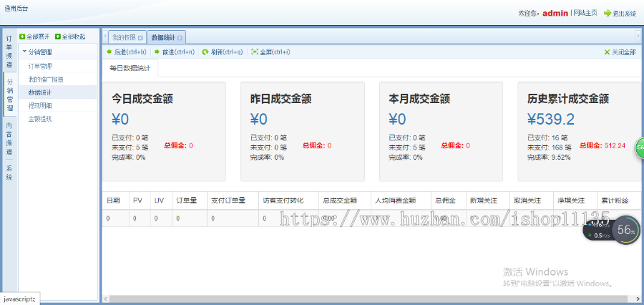This screenshot has height=305, width=644.
Task: Click 刷新(ctrl+q) in the toolbar
Action: [x=223, y=52]
